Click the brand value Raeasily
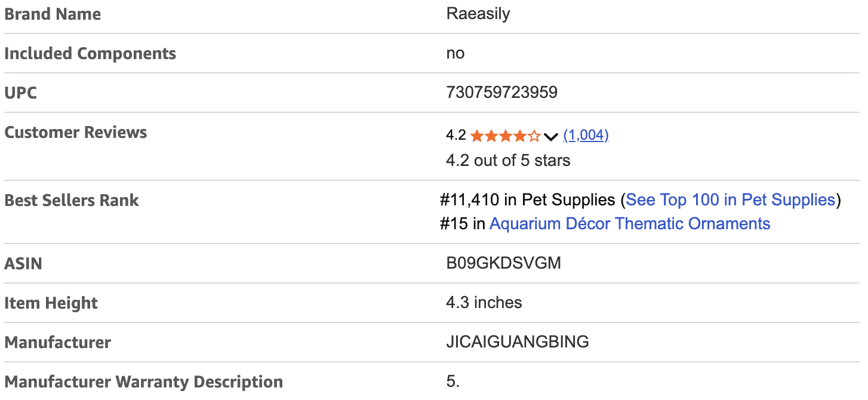Screen dimensions: 868x400 [x=478, y=14]
